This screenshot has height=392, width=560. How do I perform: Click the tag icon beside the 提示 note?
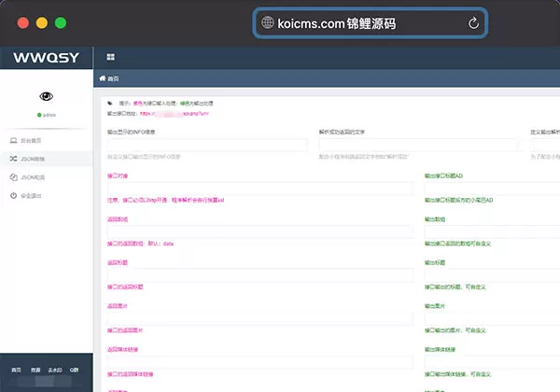(x=110, y=104)
